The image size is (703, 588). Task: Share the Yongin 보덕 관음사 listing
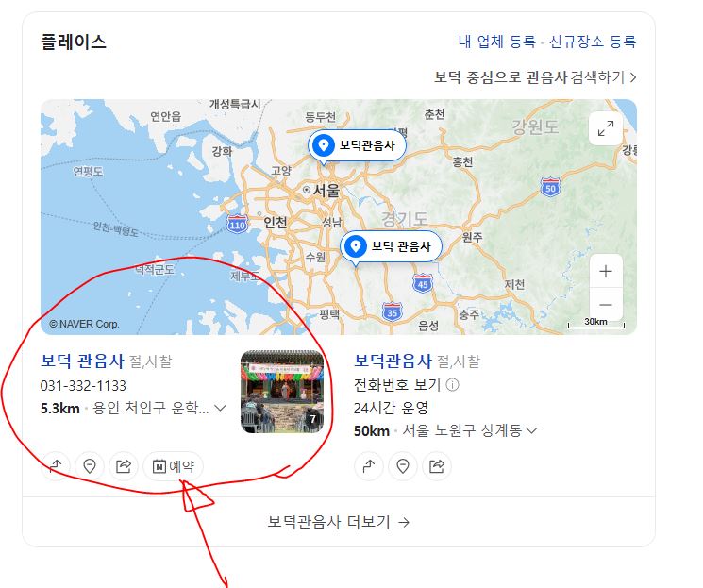124,466
